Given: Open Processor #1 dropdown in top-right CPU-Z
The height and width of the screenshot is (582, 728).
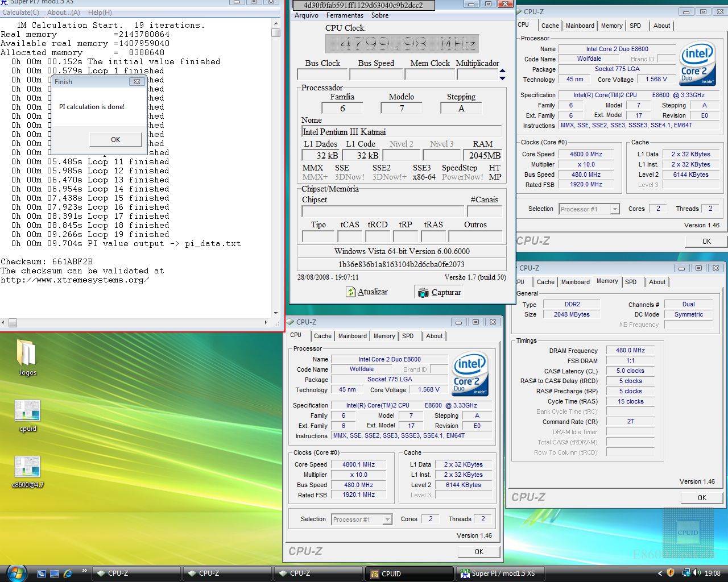Looking at the screenshot, I should pos(614,209).
